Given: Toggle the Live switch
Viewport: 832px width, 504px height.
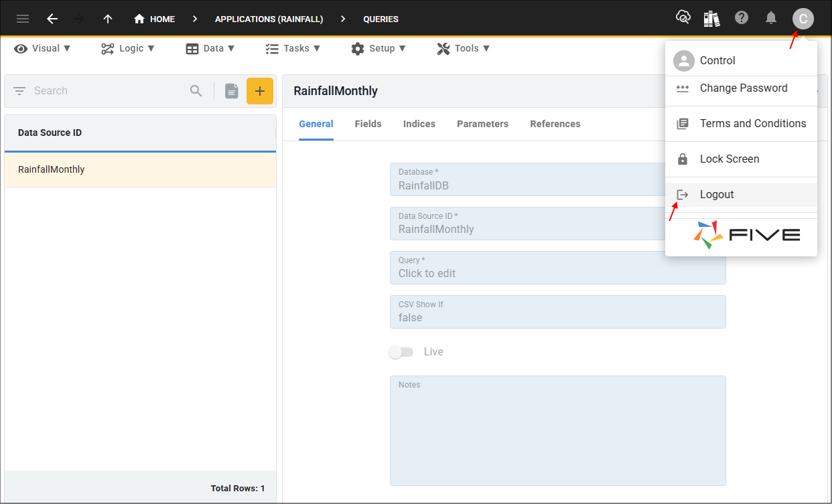Looking at the screenshot, I should pos(402,352).
